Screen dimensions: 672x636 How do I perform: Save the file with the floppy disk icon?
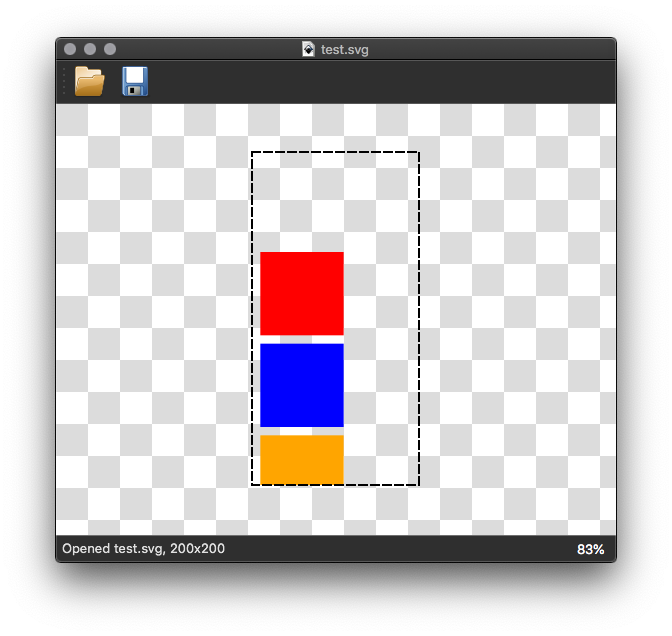(x=135, y=81)
